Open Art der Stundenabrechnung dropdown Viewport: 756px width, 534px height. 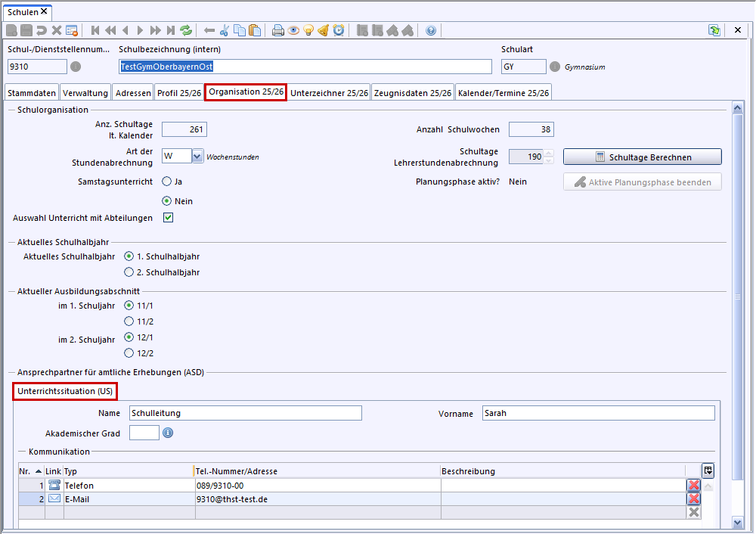click(x=197, y=157)
